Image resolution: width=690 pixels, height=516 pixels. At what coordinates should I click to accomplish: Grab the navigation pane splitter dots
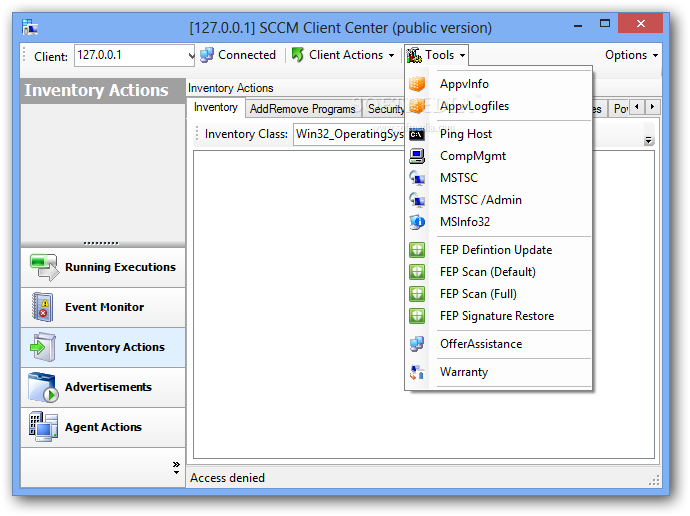point(101,243)
